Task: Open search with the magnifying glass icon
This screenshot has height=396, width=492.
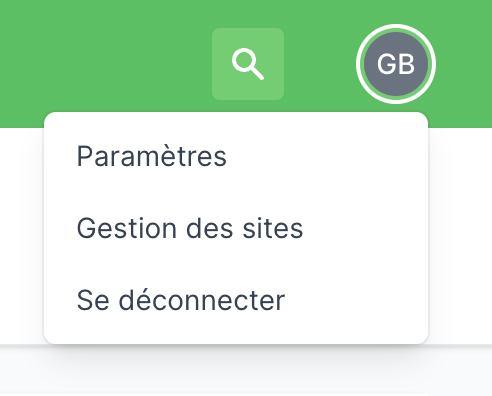Action: pos(248,64)
